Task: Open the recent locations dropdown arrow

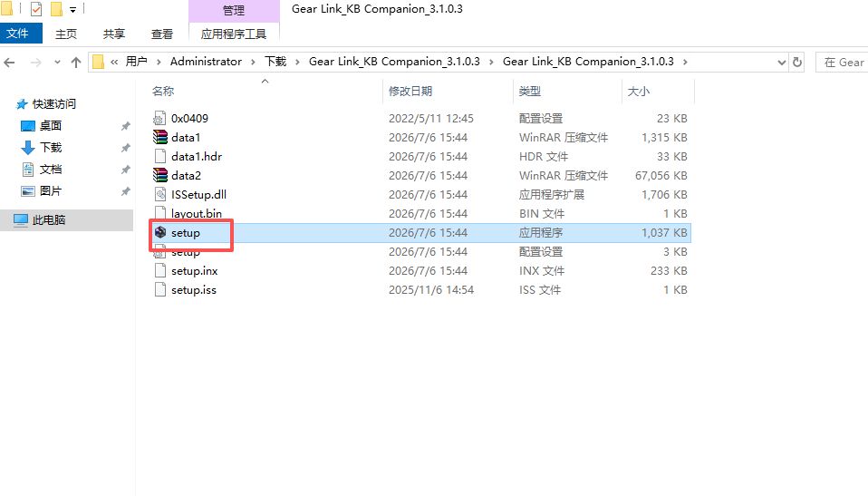Action: click(x=58, y=62)
